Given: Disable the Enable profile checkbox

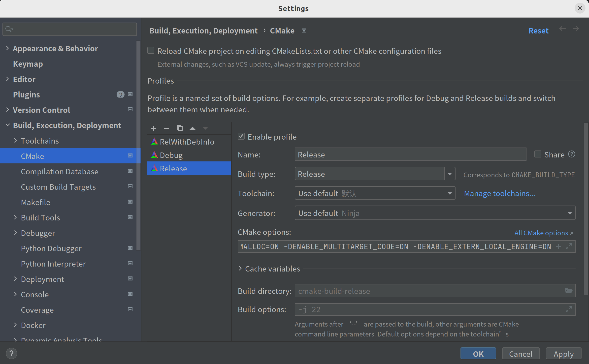Looking at the screenshot, I should coord(241,136).
